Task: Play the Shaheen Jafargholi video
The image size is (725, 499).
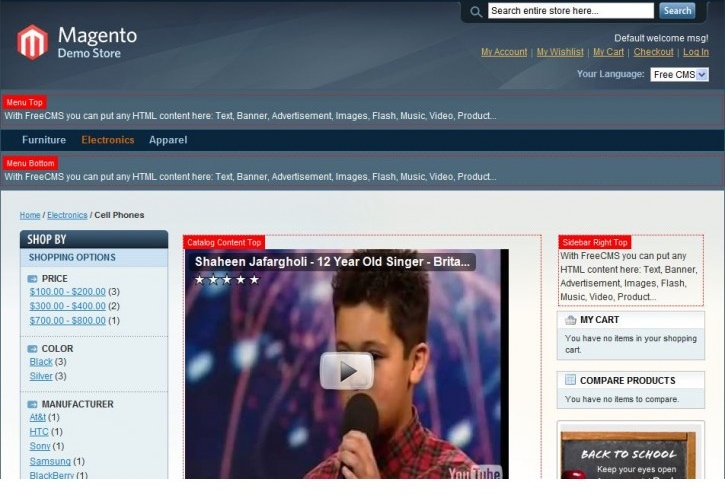Action: pos(346,371)
